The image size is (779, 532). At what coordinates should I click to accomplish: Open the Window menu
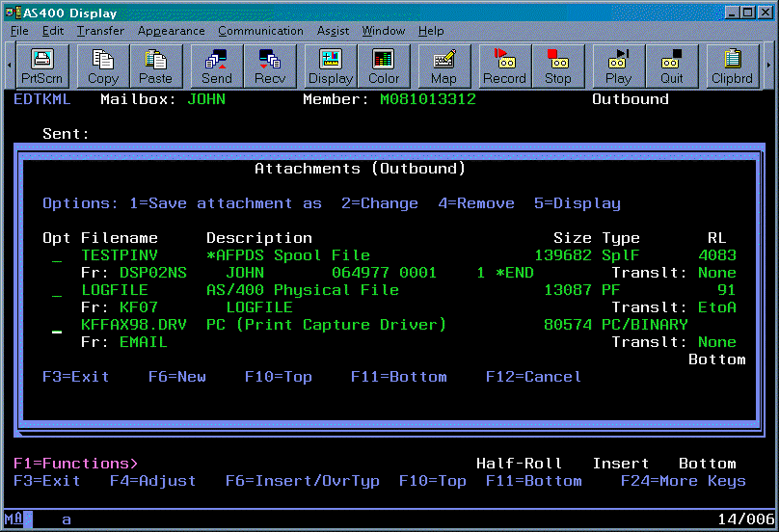click(383, 31)
